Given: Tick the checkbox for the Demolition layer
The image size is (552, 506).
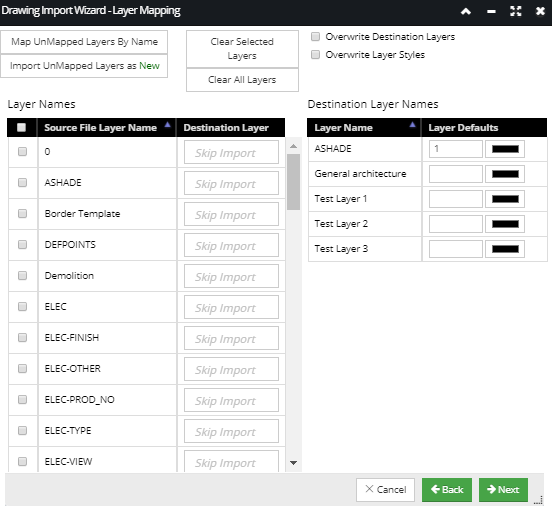Looking at the screenshot, I should tap(23, 275).
